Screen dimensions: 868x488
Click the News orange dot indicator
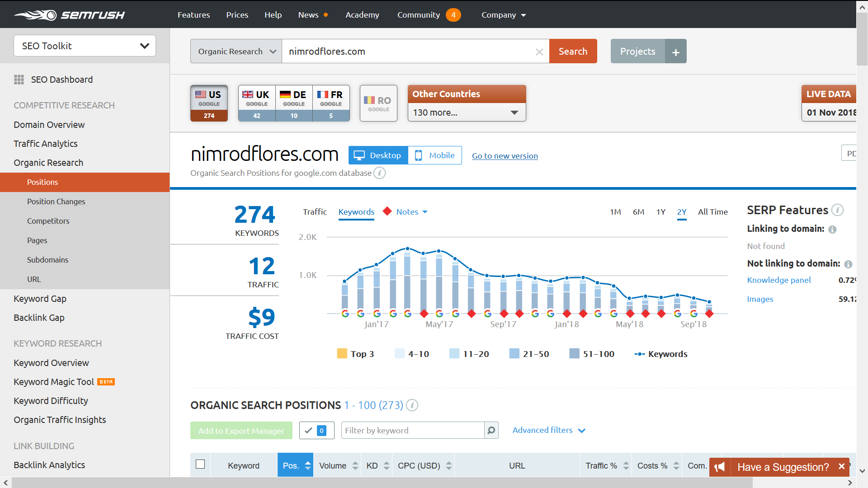[x=325, y=15]
